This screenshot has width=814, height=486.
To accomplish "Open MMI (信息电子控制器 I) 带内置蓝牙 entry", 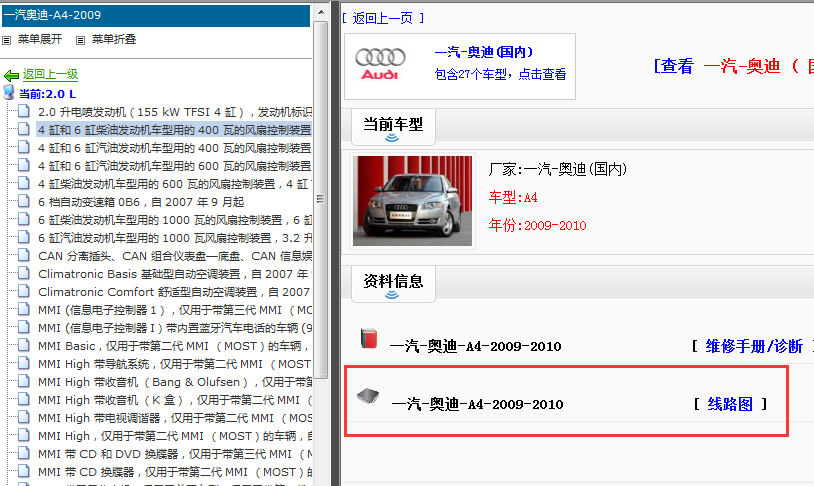I will point(174,328).
